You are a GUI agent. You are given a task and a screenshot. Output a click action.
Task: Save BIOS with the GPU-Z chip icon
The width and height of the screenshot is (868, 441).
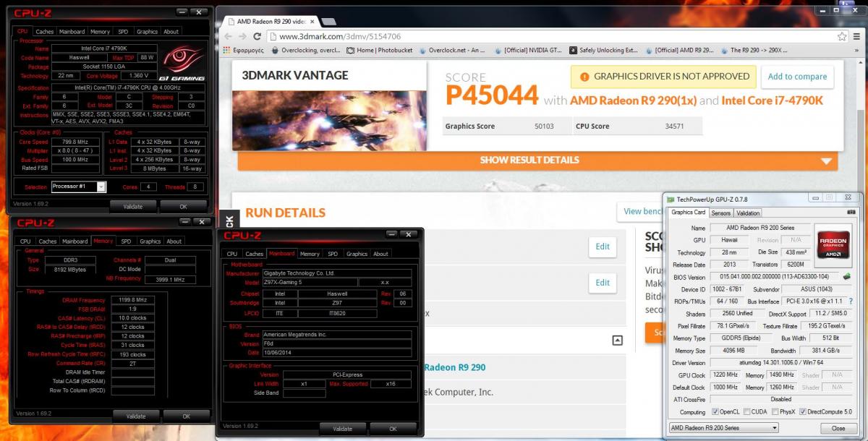click(847, 276)
